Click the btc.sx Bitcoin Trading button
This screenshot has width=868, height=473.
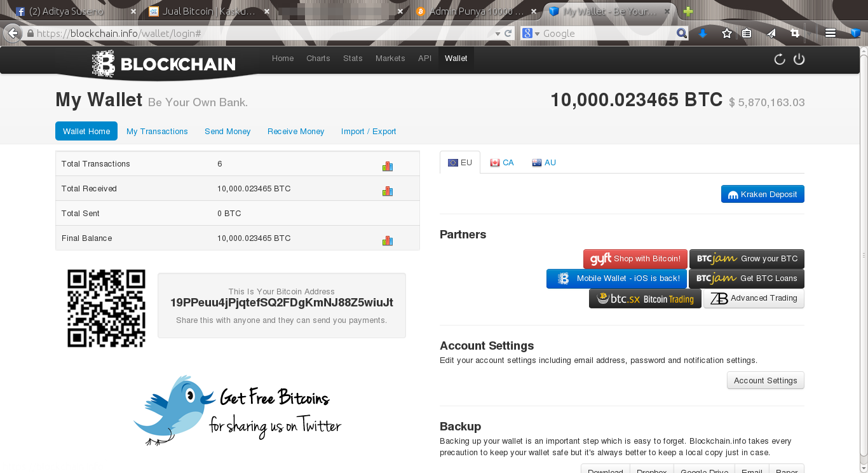coord(645,299)
